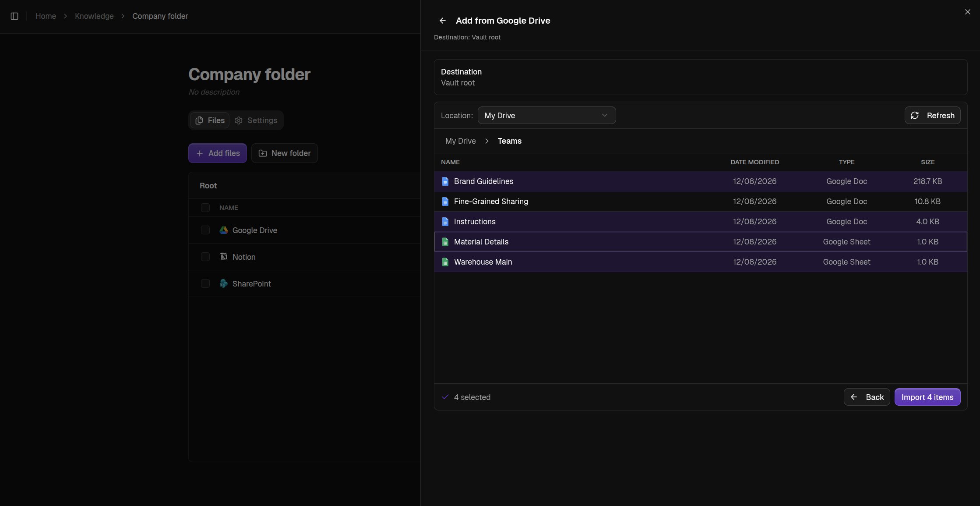Click the back arrow beside Add from Google Drive
980x506 pixels.
tap(443, 21)
